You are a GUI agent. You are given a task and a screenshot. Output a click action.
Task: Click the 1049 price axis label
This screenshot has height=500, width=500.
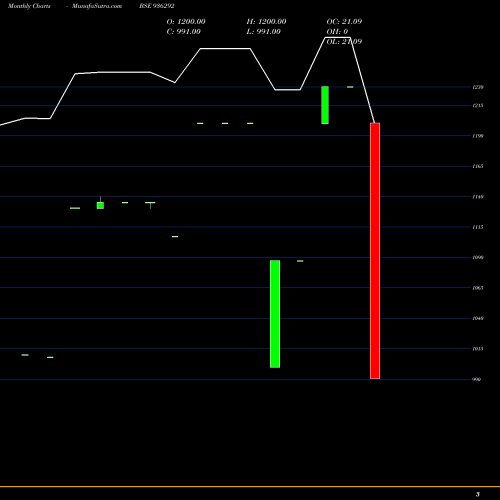click(478, 319)
